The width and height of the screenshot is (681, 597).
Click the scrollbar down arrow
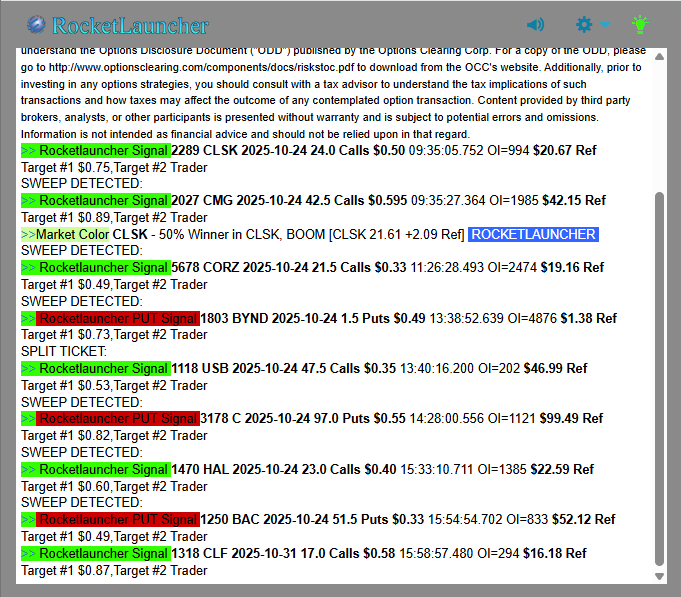point(658,576)
